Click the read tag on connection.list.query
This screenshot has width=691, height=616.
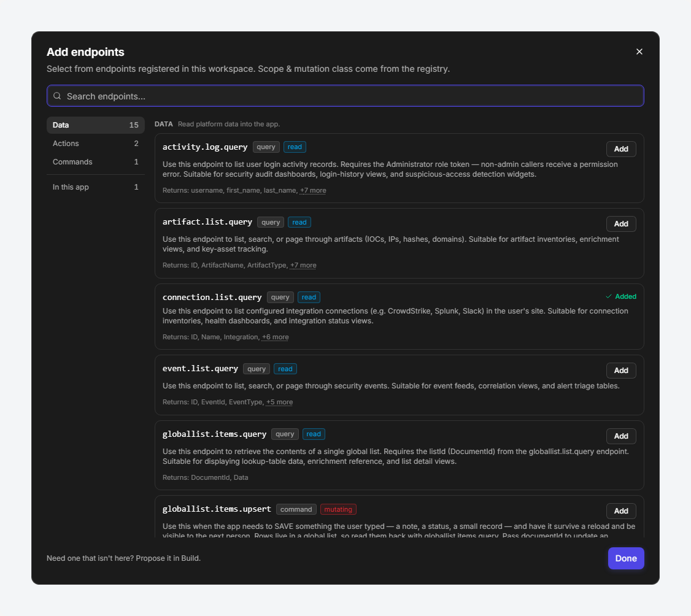pyautogui.click(x=309, y=298)
